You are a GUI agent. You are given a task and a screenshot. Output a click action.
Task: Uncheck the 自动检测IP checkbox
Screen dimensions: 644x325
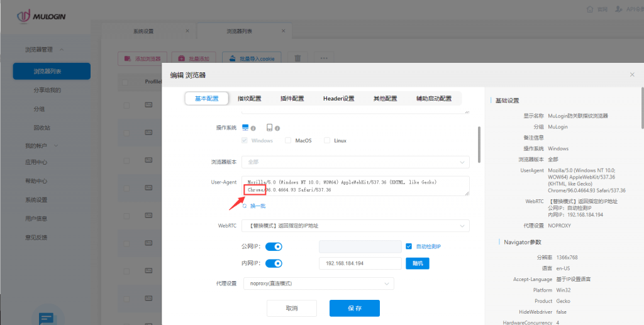pos(409,246)
